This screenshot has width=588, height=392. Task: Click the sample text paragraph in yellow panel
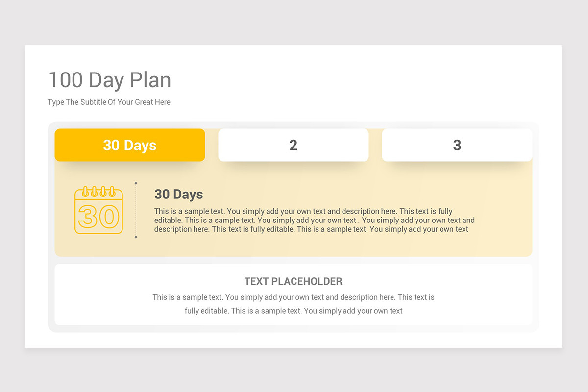click(x=315, y=220)
